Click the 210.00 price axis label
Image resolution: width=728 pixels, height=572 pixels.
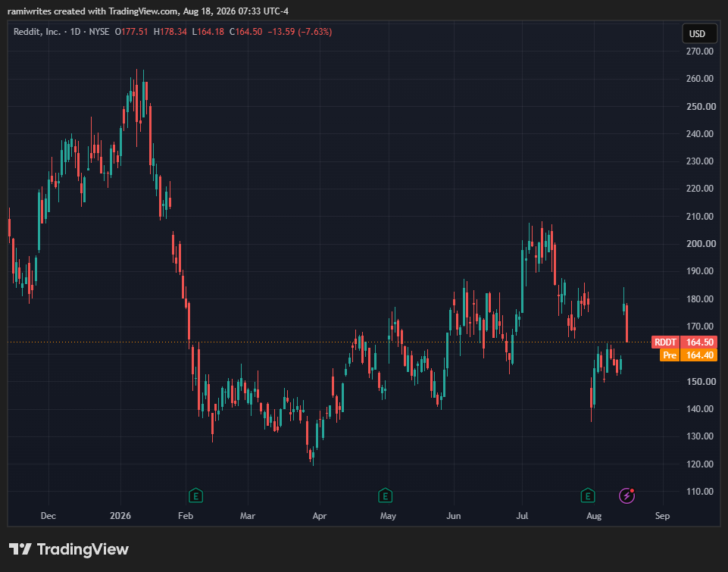(700, 217)
